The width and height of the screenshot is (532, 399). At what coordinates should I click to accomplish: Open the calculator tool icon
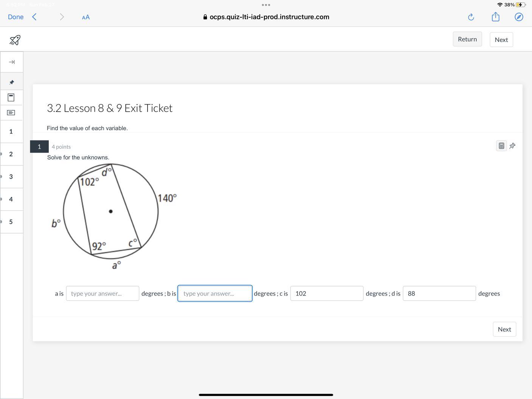click(501, 146)
